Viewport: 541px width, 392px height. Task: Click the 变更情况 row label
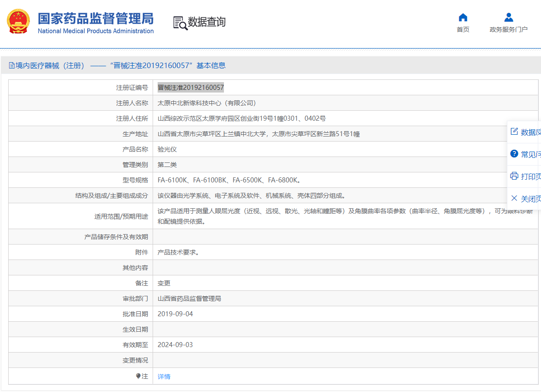point(135,360)
